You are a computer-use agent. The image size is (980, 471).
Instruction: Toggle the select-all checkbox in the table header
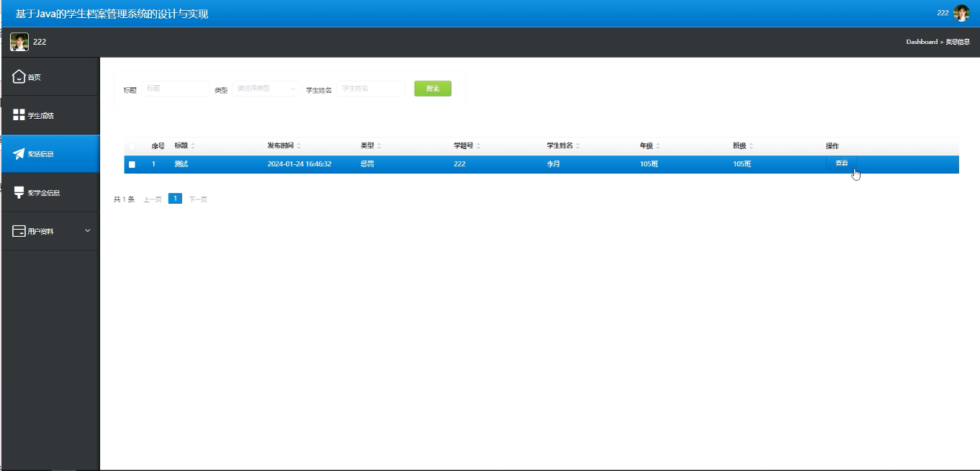132,146
